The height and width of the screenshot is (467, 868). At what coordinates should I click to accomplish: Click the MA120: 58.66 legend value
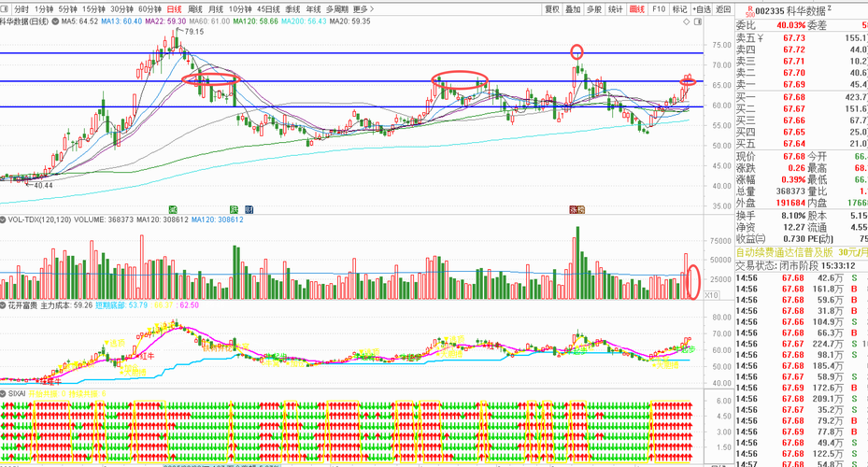256,21
